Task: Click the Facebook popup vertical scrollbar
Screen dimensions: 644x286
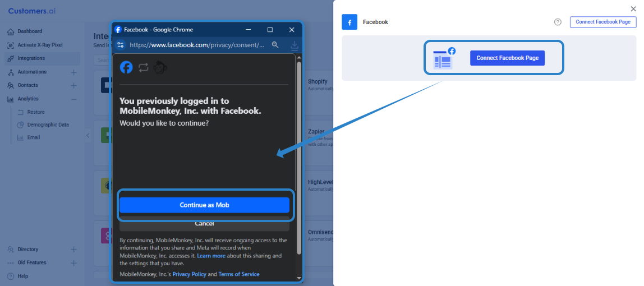Action: coord(299,158)
